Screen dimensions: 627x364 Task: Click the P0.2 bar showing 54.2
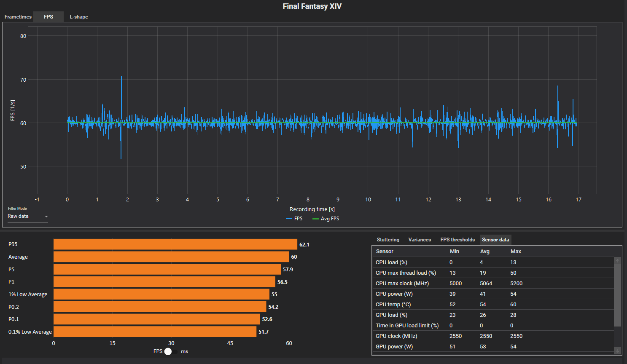coord(160,307)
